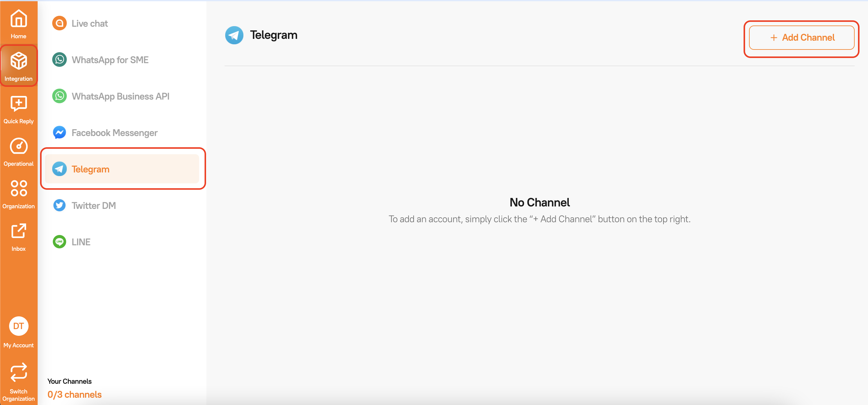This screenshot has height=405, width=868.
Task: Open the Twitter DM channel
Action: point(94,206)
